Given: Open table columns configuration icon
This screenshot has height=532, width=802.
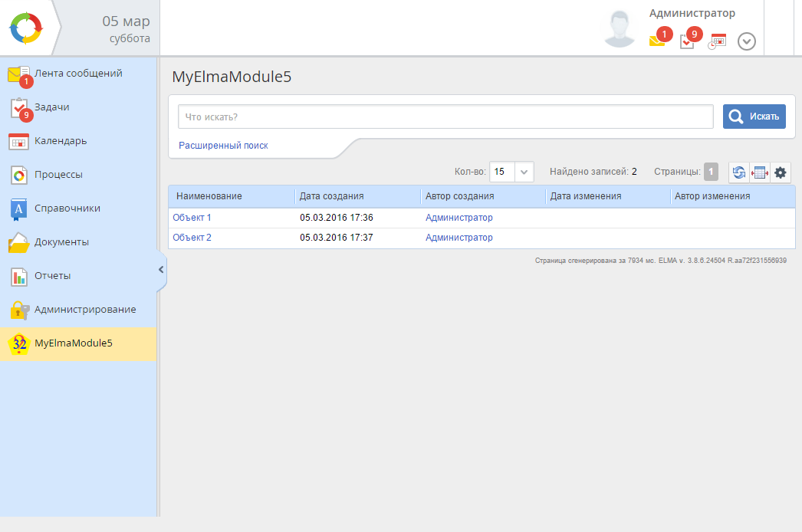Looking at the screenshot, I should [x=759, y=172].
